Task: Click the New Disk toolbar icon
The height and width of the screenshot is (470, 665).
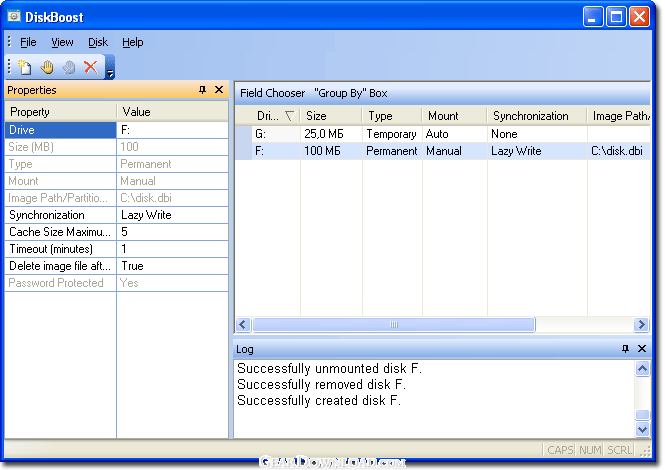Action: click(x=24, y=67)
